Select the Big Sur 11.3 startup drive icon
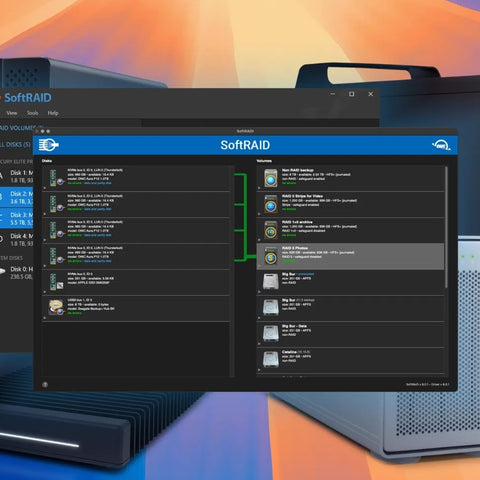Viewport: 480px width, 480px height. [x=271, y=308]
